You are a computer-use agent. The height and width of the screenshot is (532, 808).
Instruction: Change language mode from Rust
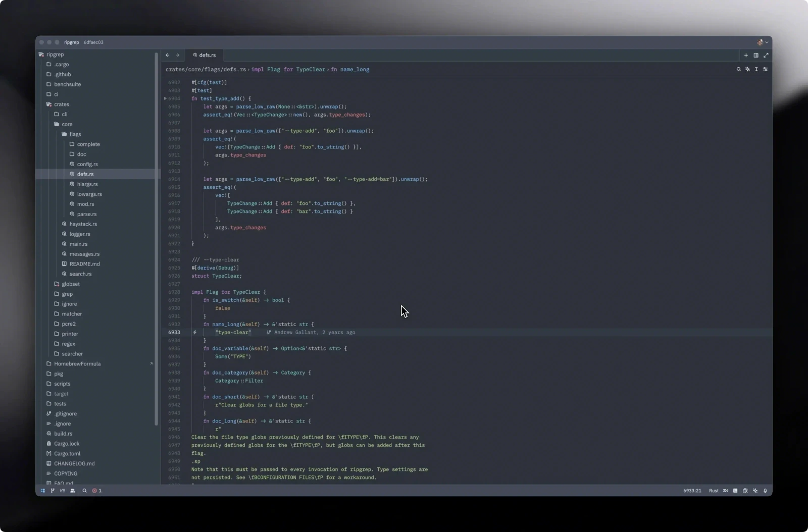714,491
